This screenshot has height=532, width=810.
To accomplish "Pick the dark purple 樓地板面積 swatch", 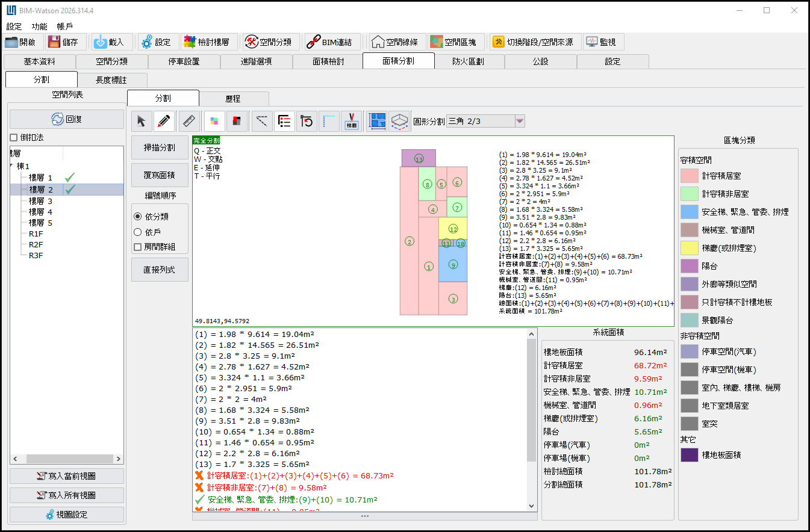I will (x=689, y=456).
